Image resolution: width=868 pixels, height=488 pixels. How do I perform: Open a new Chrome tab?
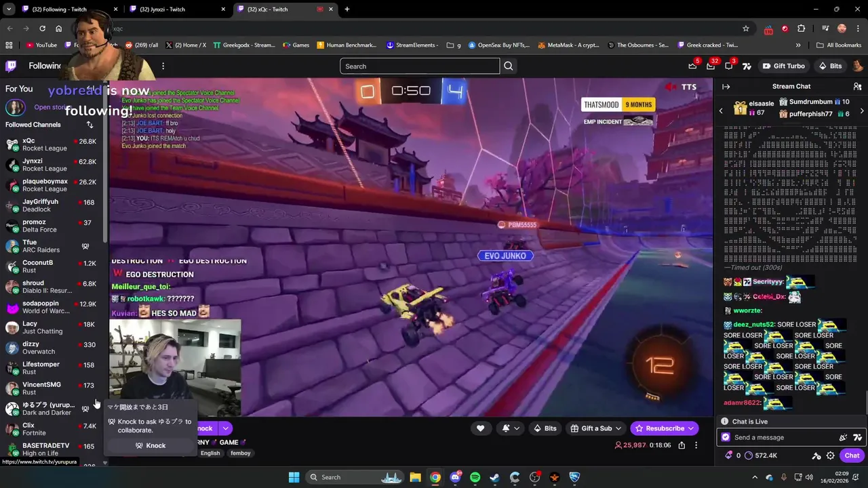(x=347, y=9)
